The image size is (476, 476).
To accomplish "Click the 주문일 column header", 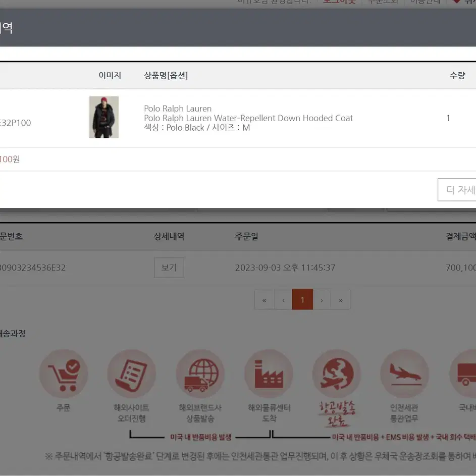I will tap(246, 236).
